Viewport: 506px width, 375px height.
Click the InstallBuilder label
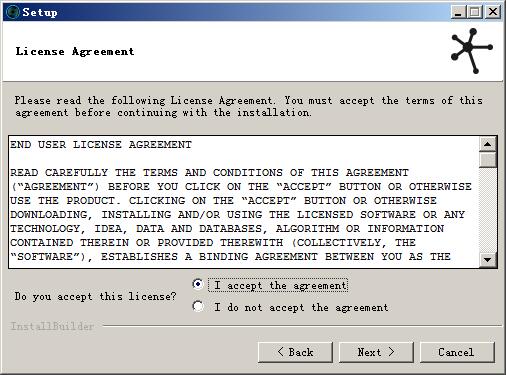click(x=52, y=326)
